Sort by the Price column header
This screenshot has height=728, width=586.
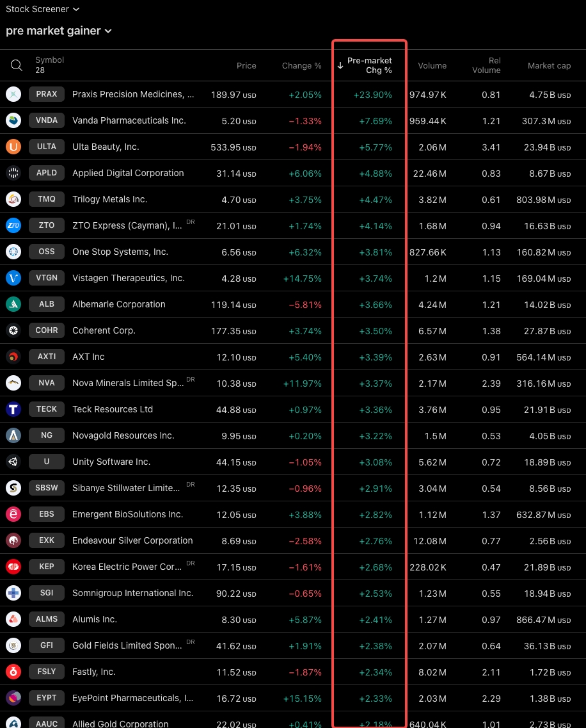246,65
